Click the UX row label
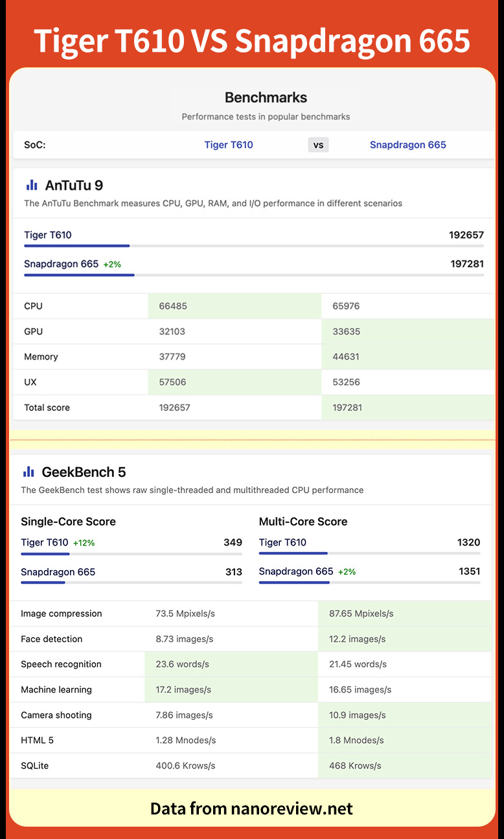Screen dimensions: 504x839 (x=30, y=382)
